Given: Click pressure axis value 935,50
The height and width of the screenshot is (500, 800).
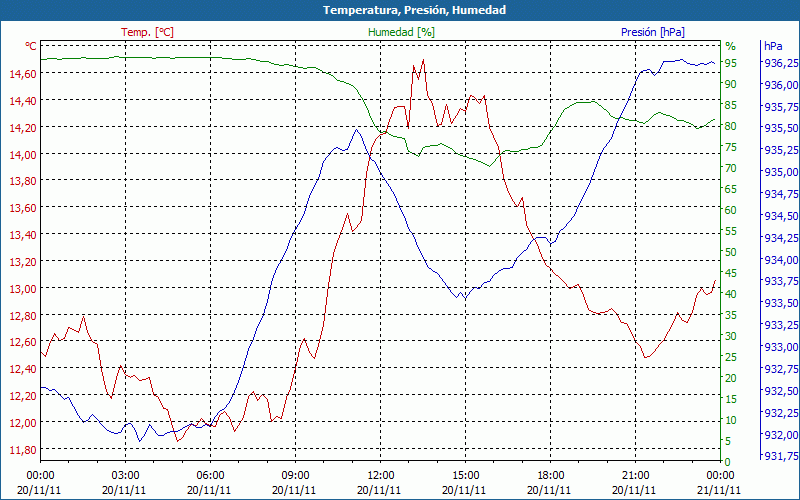Looking at the screenshot, I should point(781,128).
